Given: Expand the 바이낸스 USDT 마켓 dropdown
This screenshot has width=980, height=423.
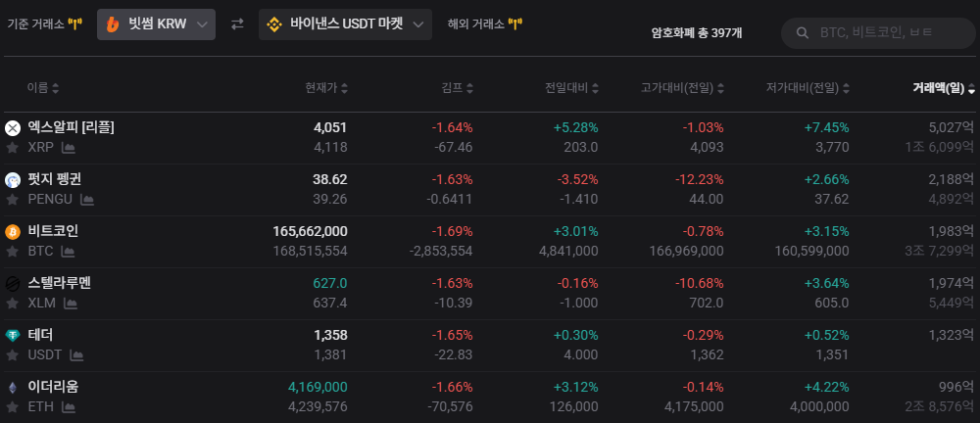Looking at the screenshot, I should tap(345, 24).
